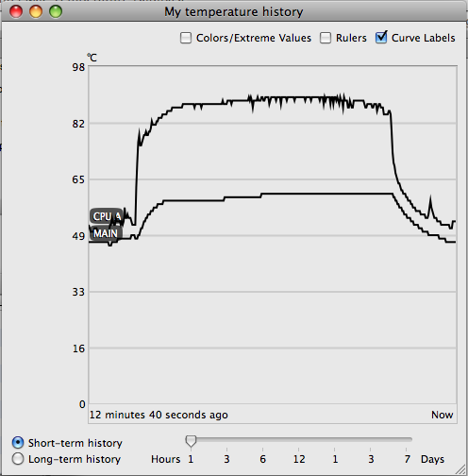Click the '65' temperature axis value

(x=78, y=179)
